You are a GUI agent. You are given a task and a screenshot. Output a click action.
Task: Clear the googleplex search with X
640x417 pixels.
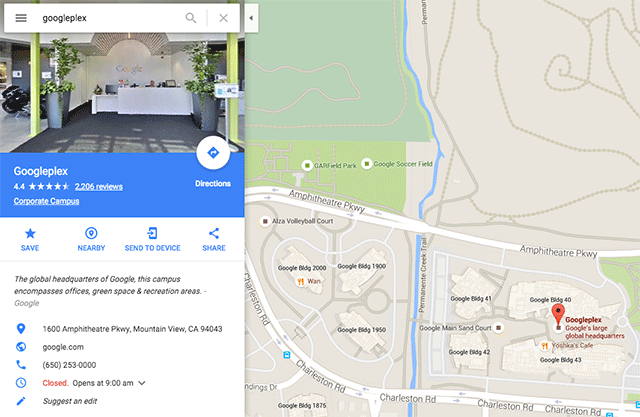pyautogui.click(x=223, y=18)
